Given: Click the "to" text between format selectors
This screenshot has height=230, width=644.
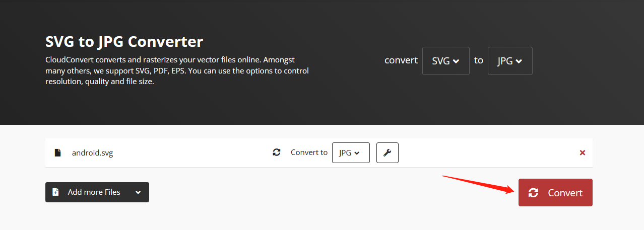Looking at the screenshot, I should [x=478, y=60].
